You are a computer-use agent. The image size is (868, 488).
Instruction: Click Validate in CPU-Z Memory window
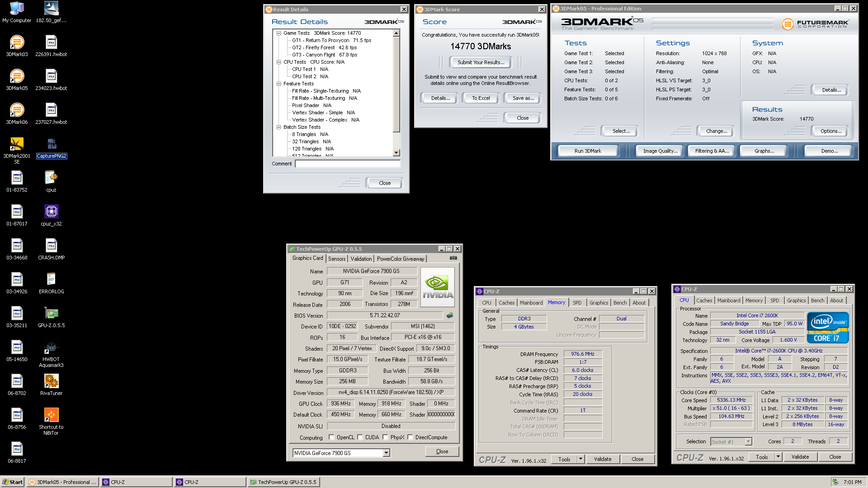pos(602,459)
